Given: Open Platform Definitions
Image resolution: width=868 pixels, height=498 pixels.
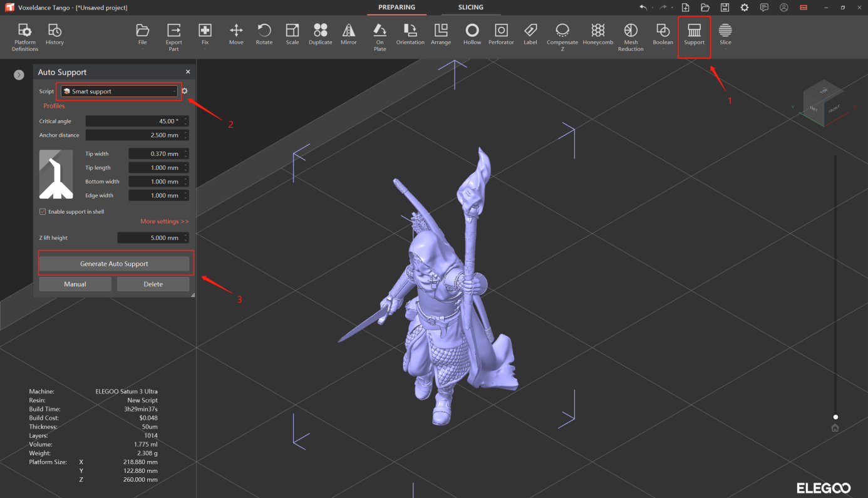Looking at the screenshot, I should point(24,34).
